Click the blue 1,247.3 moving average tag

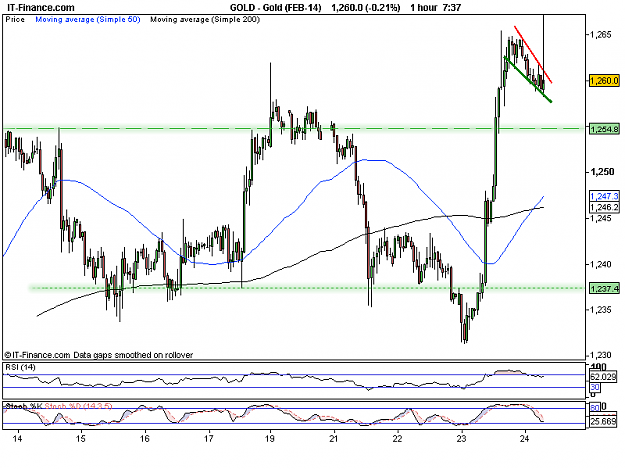point(604,196)
